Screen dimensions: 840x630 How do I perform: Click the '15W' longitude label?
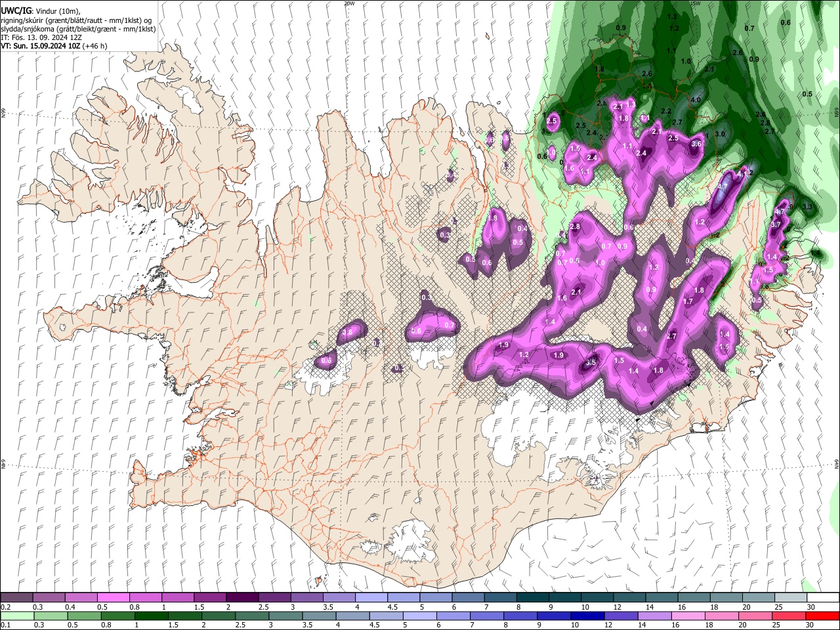pos(696,3)
